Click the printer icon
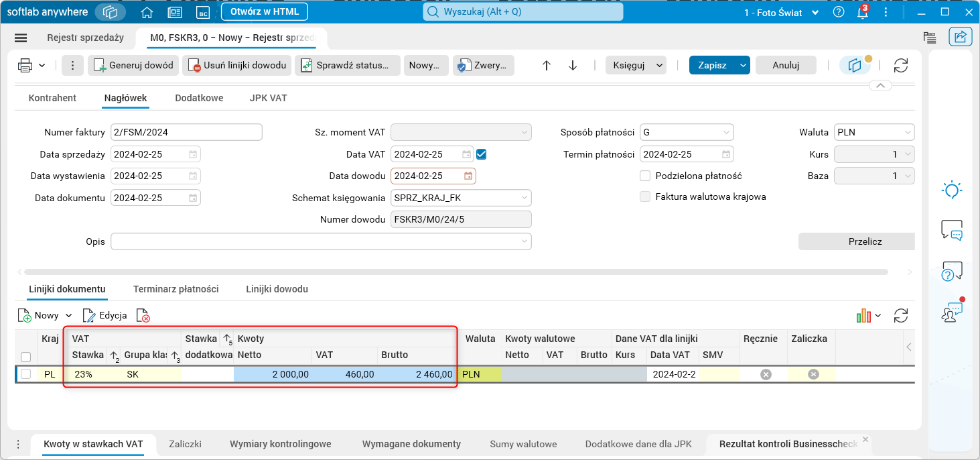The width and height of the screenshot is (980, 460). (x=25, y=65)
